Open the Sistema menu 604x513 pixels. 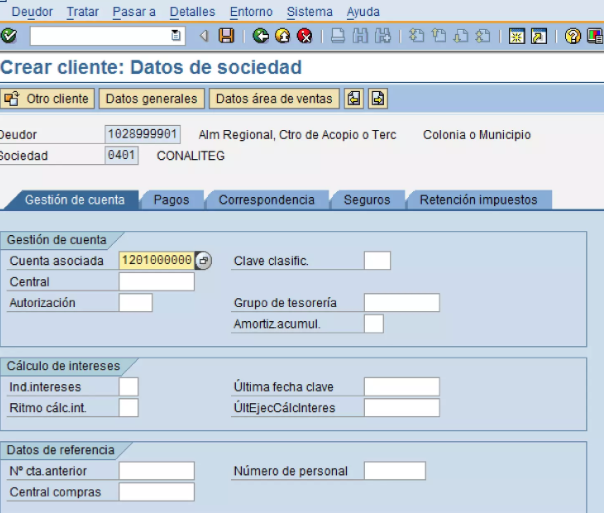pyautogui.click(x=310, y=12)
